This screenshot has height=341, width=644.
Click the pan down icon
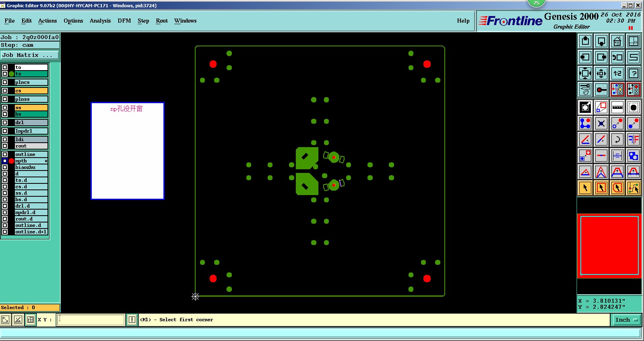pos(601,41)
